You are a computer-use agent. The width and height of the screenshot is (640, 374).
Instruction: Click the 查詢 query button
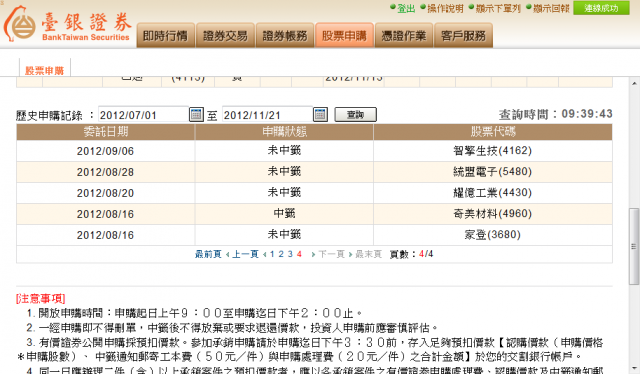click(356, 115)
